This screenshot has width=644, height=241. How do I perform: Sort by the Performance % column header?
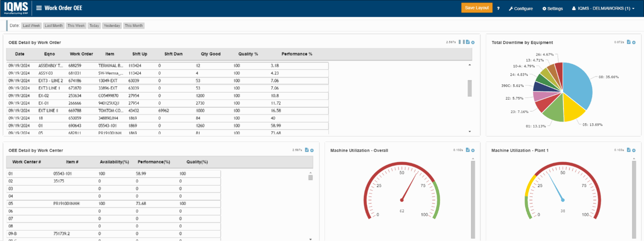297,54
